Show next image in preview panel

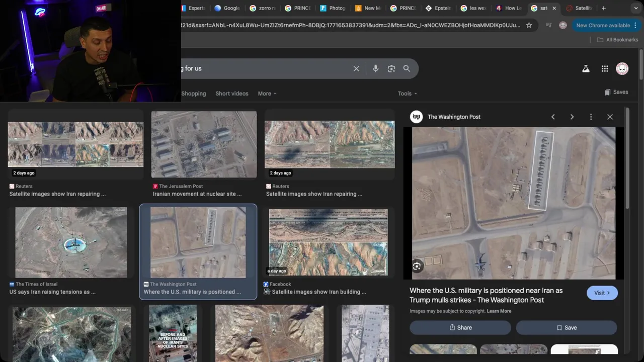(x=572, y=117)
